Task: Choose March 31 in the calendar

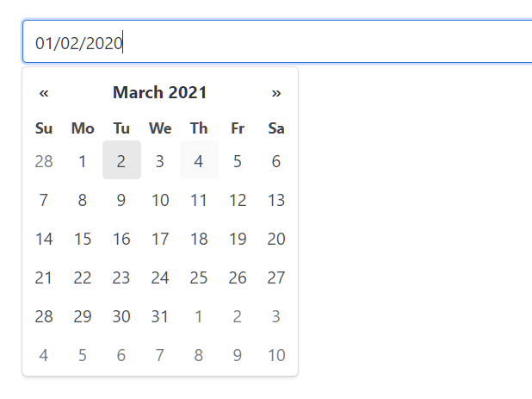Action: coord(160,316)
